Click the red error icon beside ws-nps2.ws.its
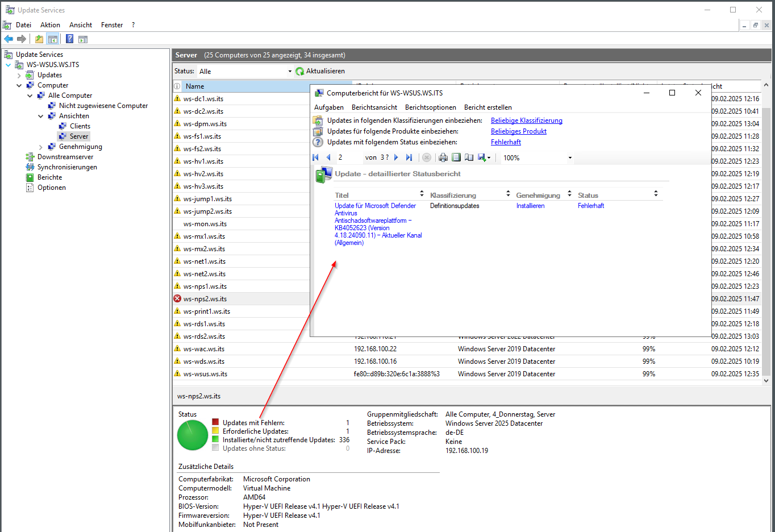Viewport: 775px width, 532px height. [177, 298]
